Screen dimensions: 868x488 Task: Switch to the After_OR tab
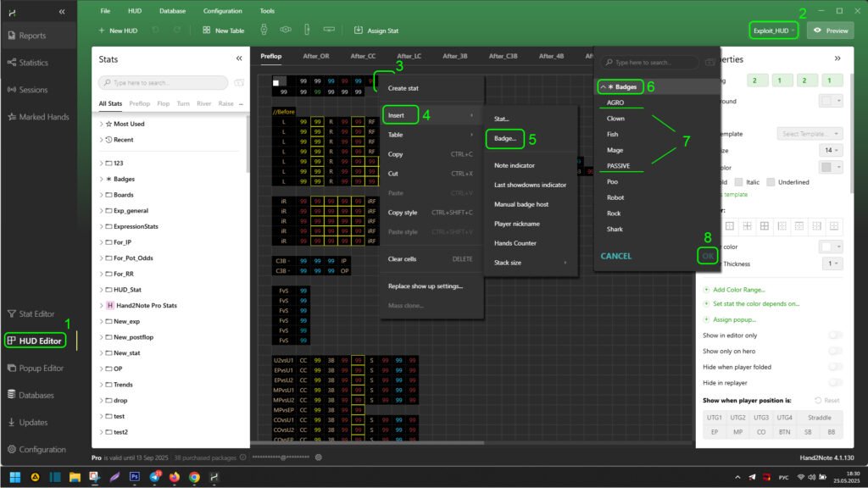[x=316, y=56]
